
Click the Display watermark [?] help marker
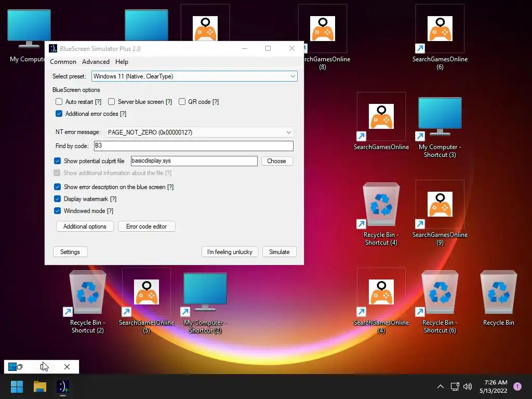[x=113, y=199]
